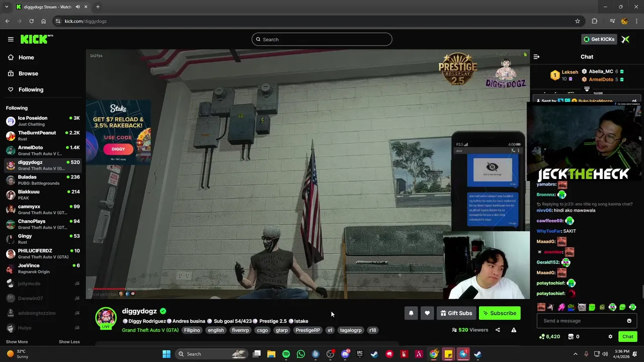Image resolution: width=644 pixels, height=362 pixels.
Task: Open the profile avatar menu top-right
Action: pyautogui.click(x=625, y=39)
